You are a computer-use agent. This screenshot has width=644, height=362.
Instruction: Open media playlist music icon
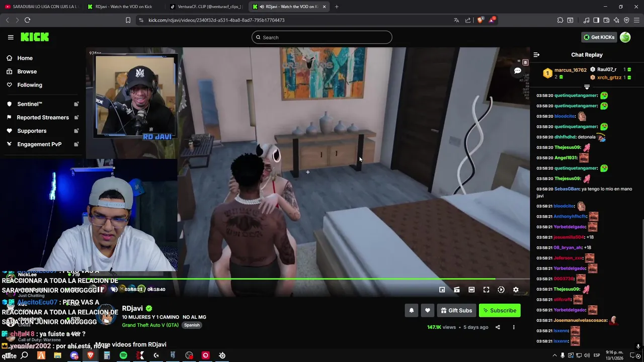586,20
